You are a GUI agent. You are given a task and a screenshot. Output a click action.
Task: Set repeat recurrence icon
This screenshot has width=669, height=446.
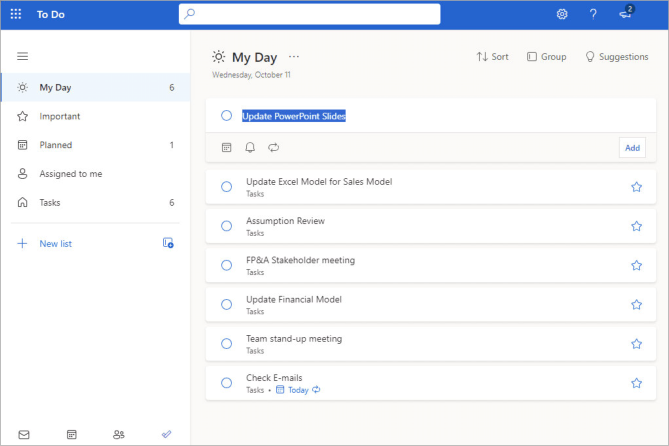(x=273, y=148)
